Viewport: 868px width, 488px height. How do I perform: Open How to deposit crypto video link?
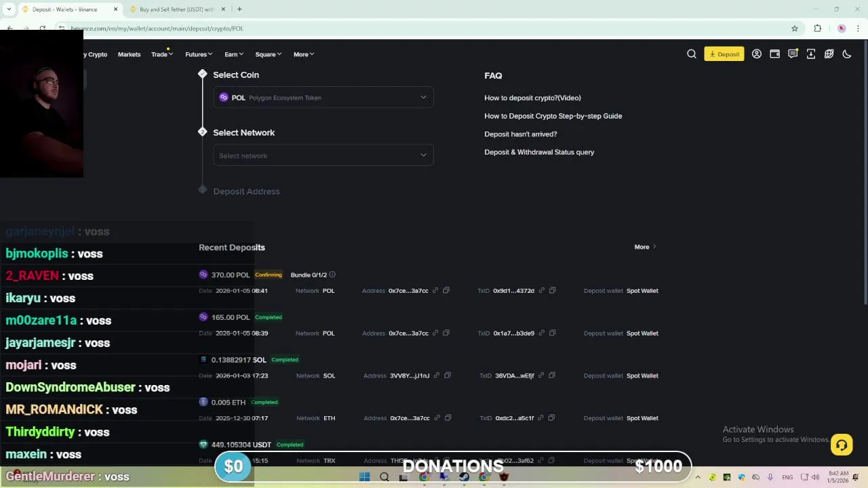532,98
